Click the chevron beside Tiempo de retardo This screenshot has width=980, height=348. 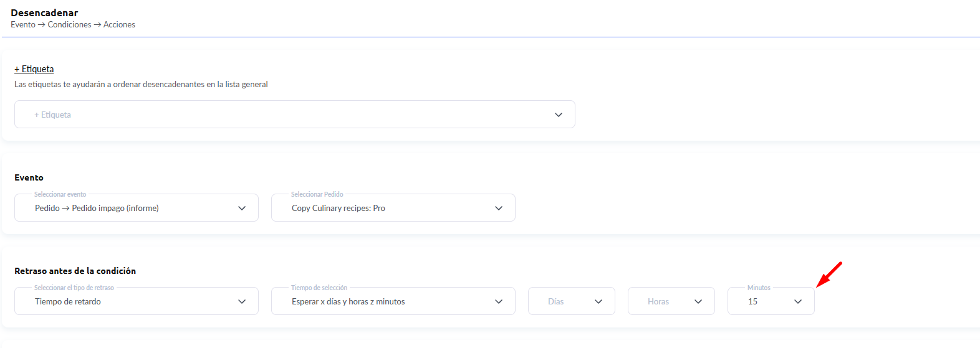click(x=242, y=301)
